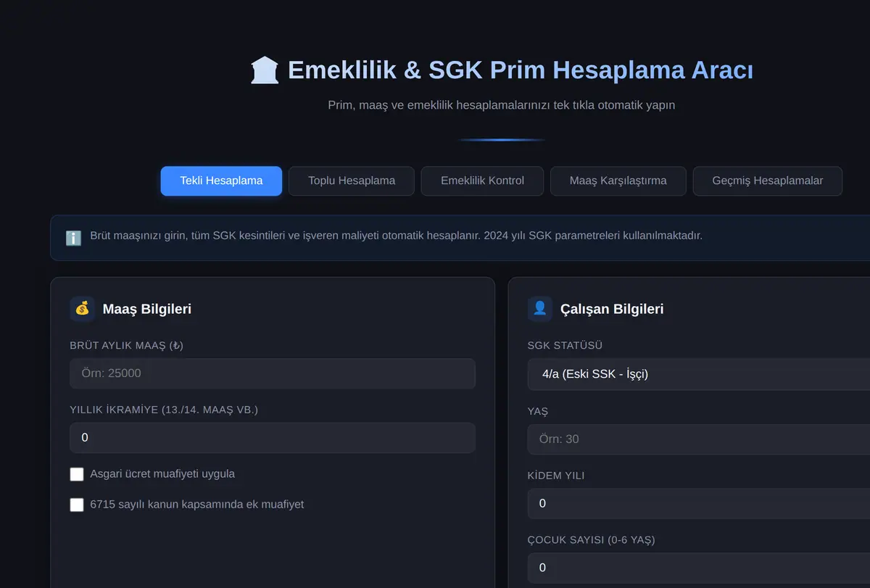Viewport: 870px width, 588px height.
Task: Select the Maaş Karşılaştırma tab
Action: (x=618, y=181)
